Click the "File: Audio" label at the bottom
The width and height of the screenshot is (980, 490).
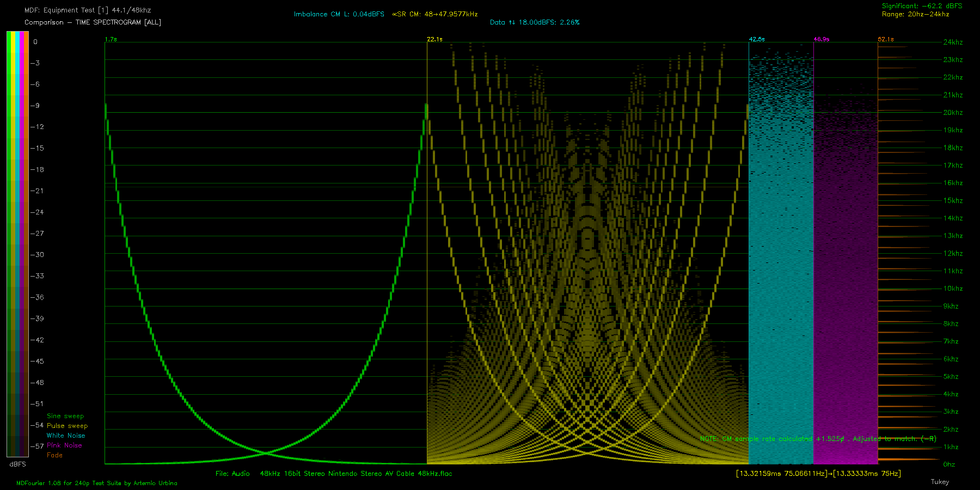click(x=232, y=474)
